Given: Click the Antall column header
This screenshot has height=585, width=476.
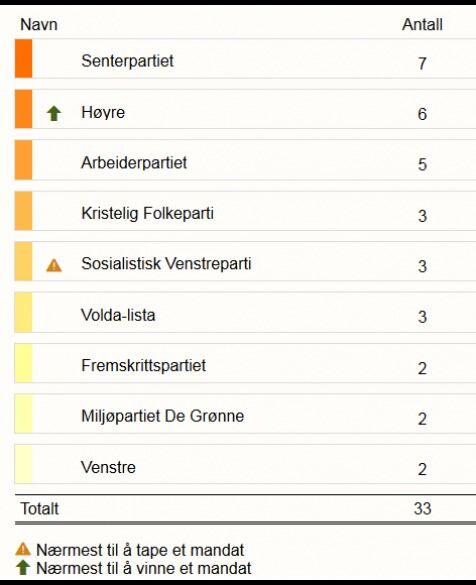Looking at the screenshot, I should [x=422, y=25].
